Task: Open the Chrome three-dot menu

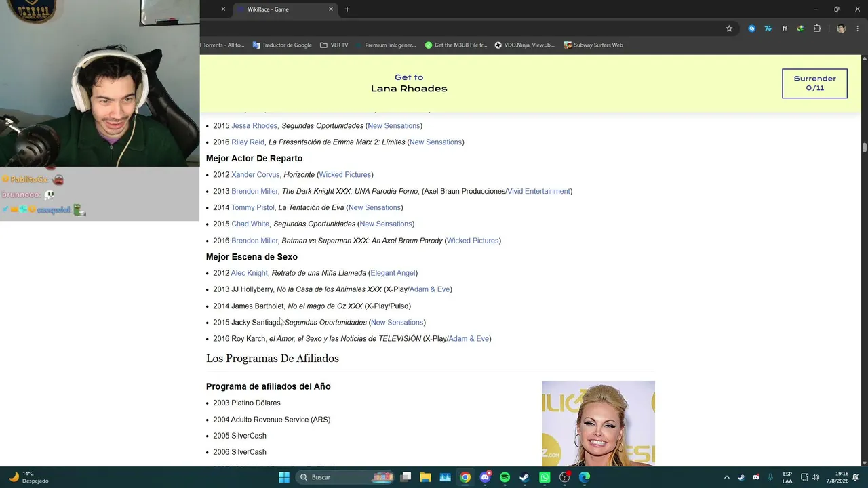Action: pyautogui.click(x=858, y=28)
